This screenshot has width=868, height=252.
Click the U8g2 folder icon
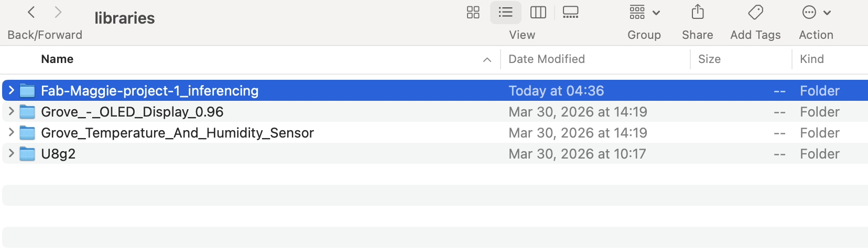pos(27,154)
